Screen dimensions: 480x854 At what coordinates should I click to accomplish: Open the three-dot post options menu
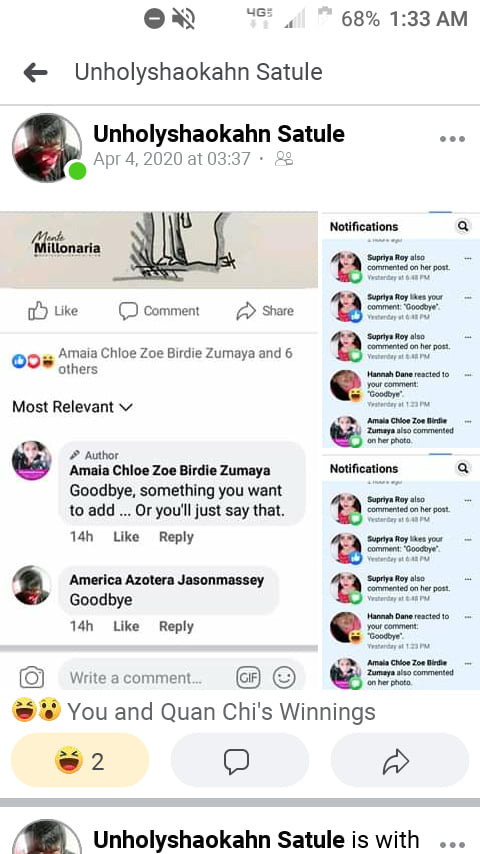(452, 139)
